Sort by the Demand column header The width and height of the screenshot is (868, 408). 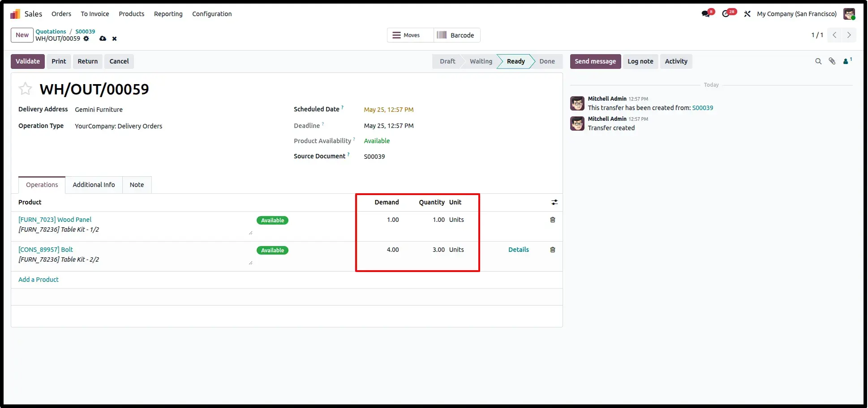[x=387, y=202]
